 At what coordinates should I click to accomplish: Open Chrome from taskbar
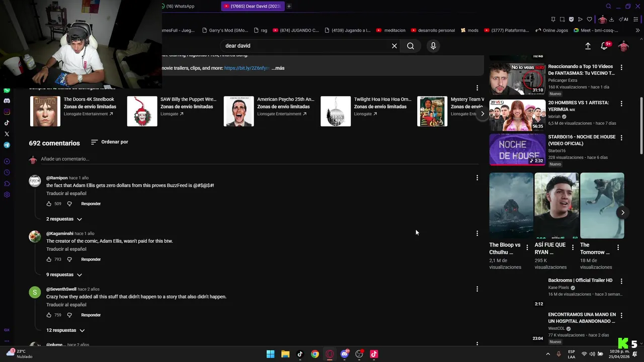pyautogui.click(x=315, y=354)
